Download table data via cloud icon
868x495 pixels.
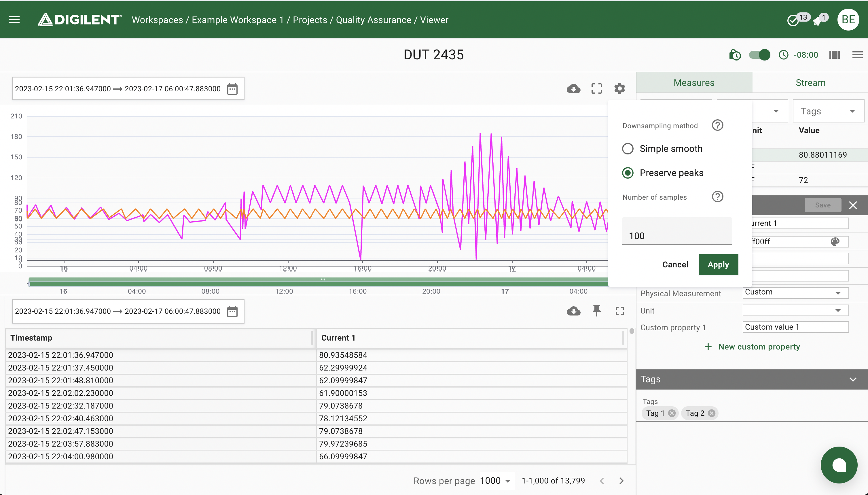tap(573, 311)
